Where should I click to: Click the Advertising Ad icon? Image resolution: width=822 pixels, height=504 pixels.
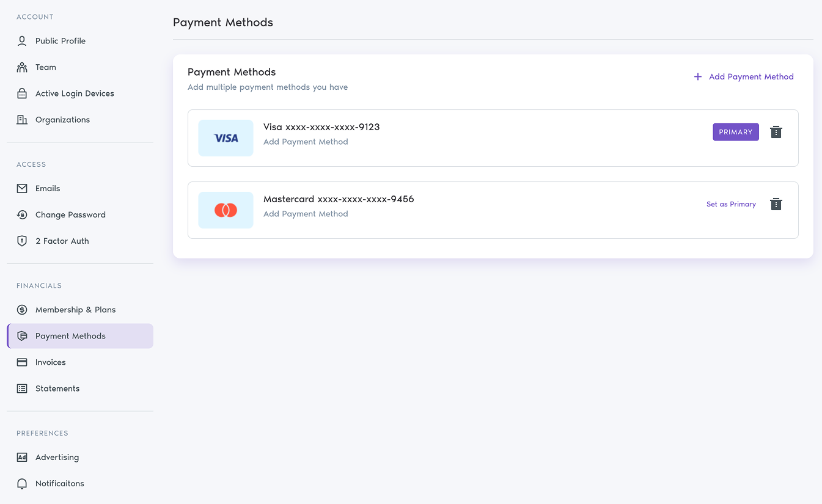[x=22, y=457]
